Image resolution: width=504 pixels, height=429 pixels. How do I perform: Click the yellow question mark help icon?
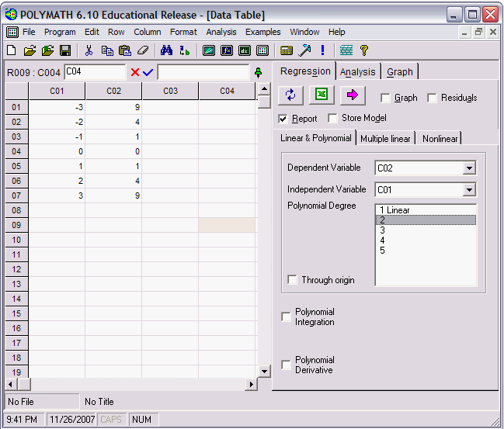[363, 50]
